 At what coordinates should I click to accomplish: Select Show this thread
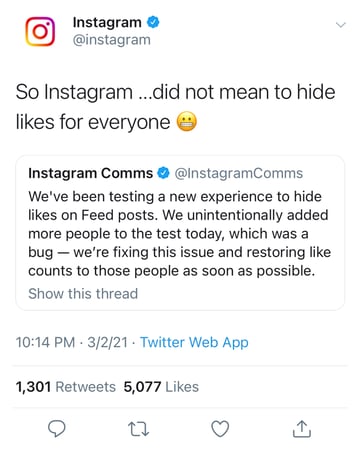[x=83, y=294]
